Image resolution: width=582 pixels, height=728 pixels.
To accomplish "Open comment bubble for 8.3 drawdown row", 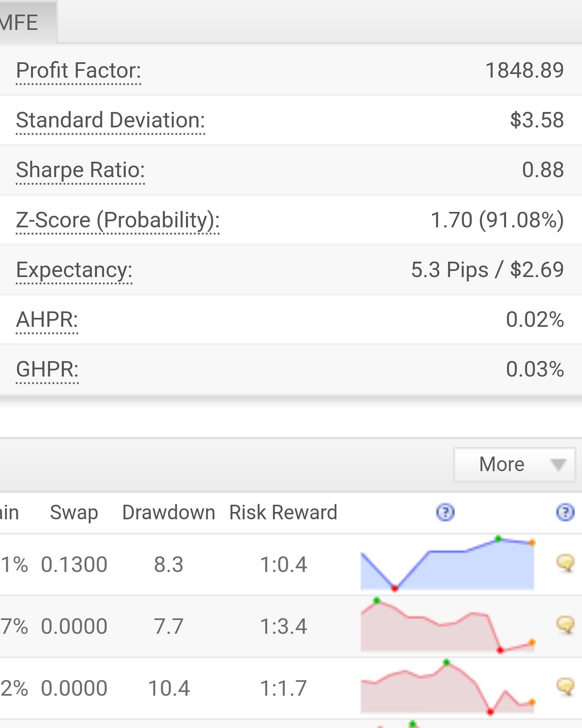I will pos(565,563).
